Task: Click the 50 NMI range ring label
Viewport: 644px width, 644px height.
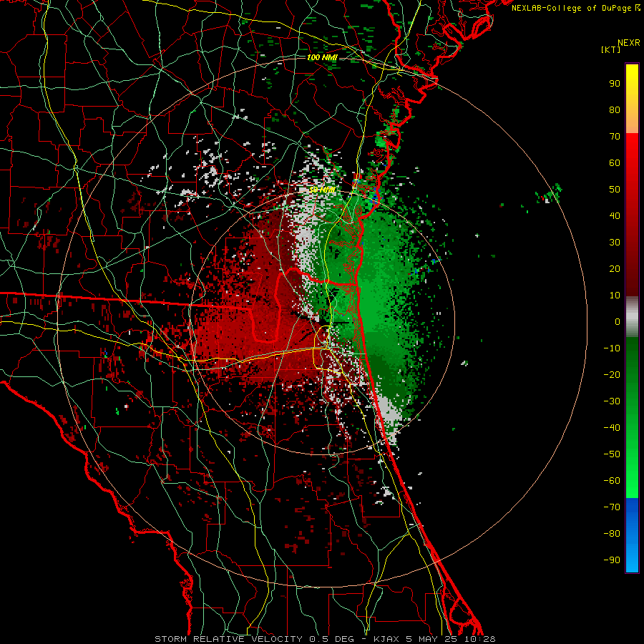Action: [x=322, y=190]
